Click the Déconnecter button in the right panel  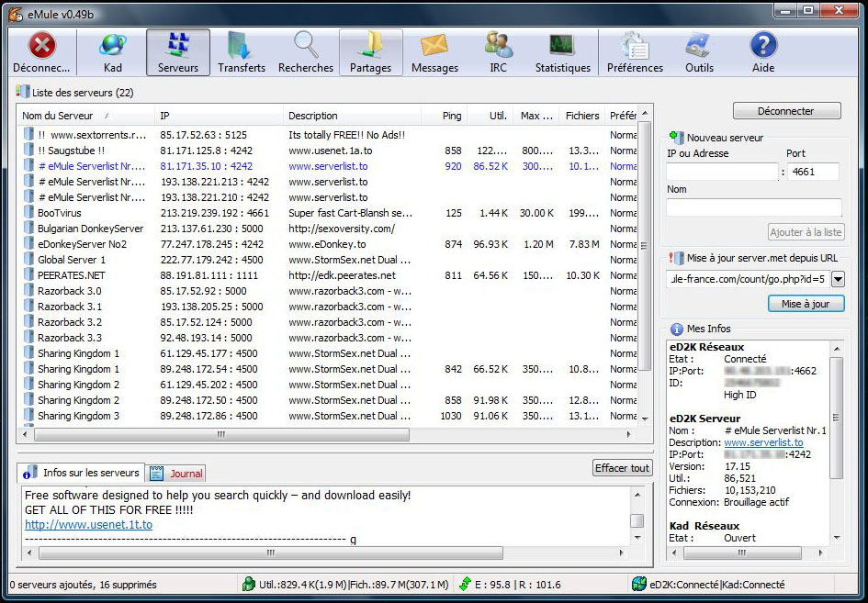(786, 111)
